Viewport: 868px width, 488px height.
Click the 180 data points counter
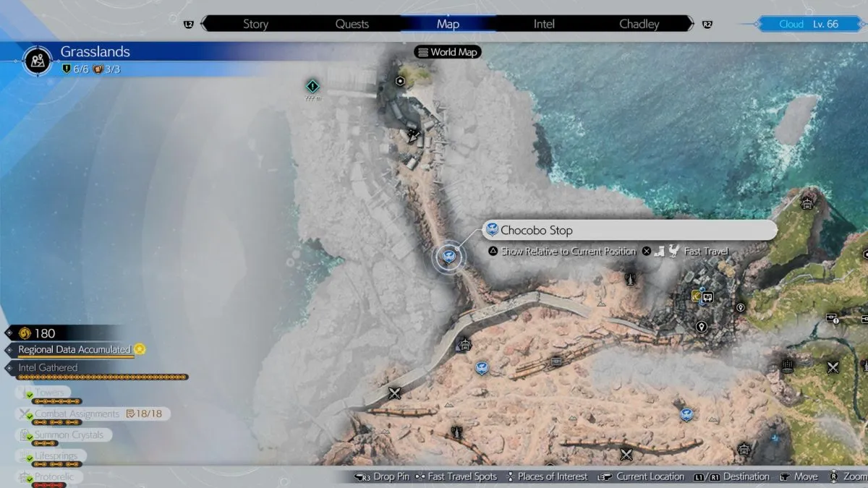[x=38, y=333]
